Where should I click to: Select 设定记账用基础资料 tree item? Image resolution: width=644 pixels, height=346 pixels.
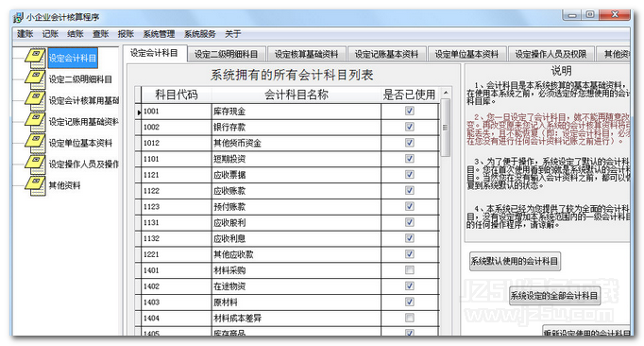coord(84,122)
